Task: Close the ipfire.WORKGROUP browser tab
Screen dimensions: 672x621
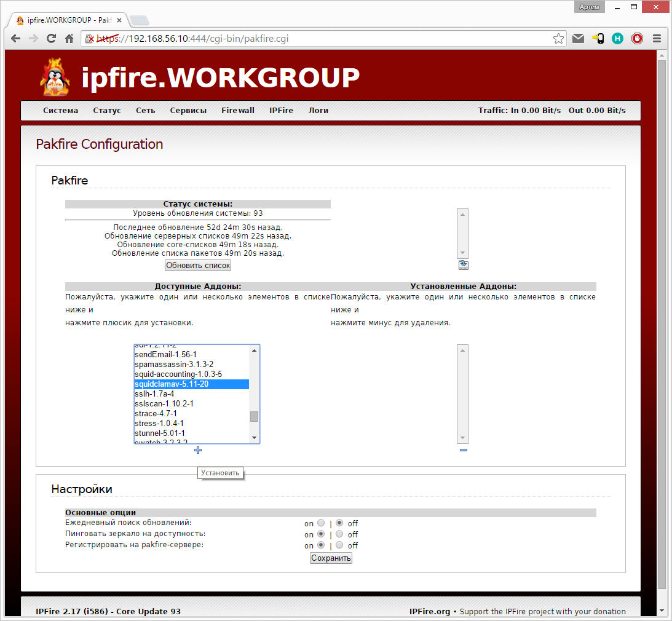Action: click(x=119, y=20)
